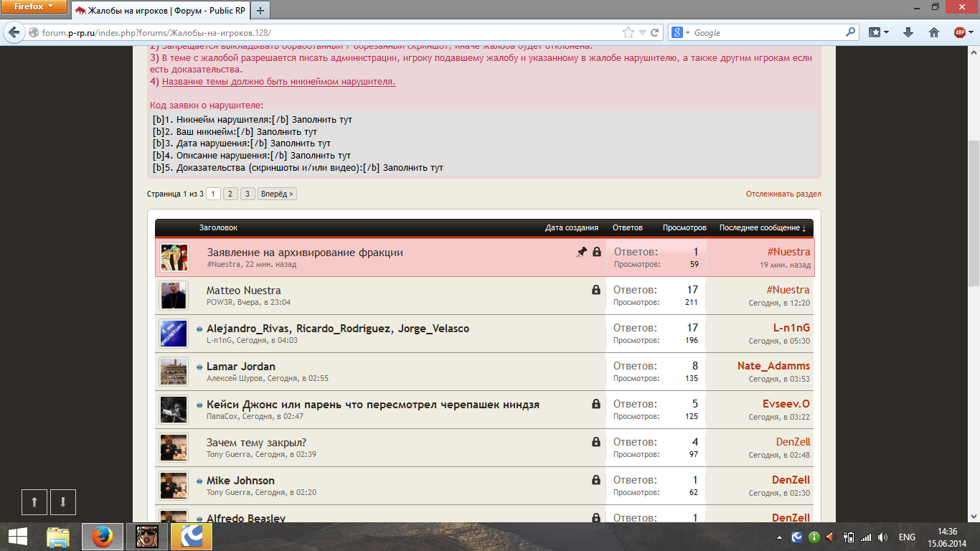
Task: Click the green info icon in system tray
Action: 814,537
